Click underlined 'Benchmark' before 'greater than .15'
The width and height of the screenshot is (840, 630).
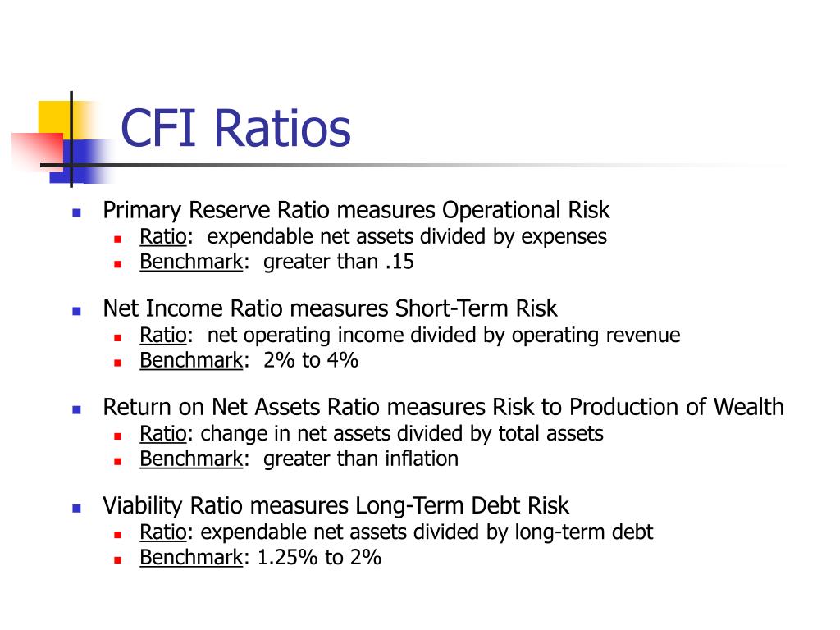click(x=191, y=262)
